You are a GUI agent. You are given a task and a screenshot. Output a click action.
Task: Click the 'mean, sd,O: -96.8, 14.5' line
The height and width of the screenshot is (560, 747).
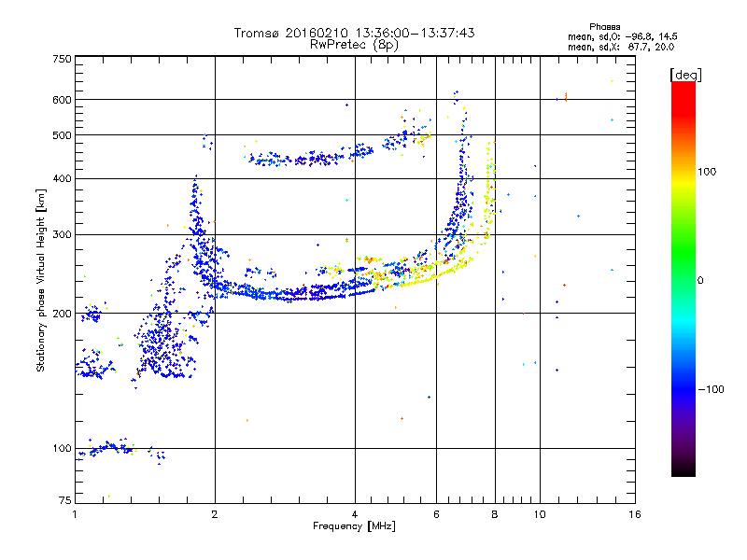pos(622,36)
